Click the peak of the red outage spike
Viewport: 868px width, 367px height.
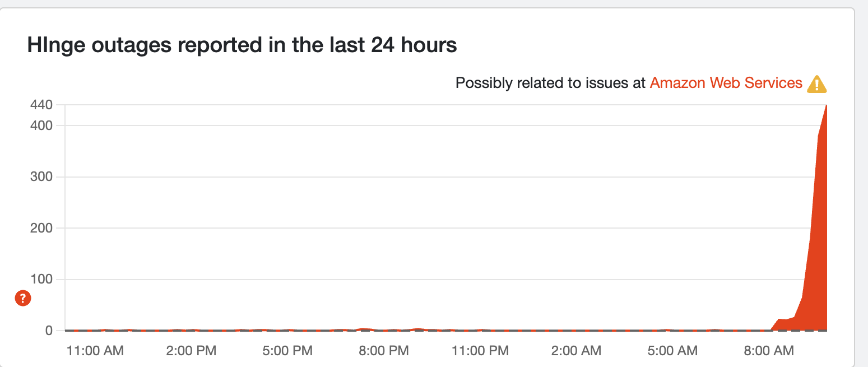(x=826, y=106)
